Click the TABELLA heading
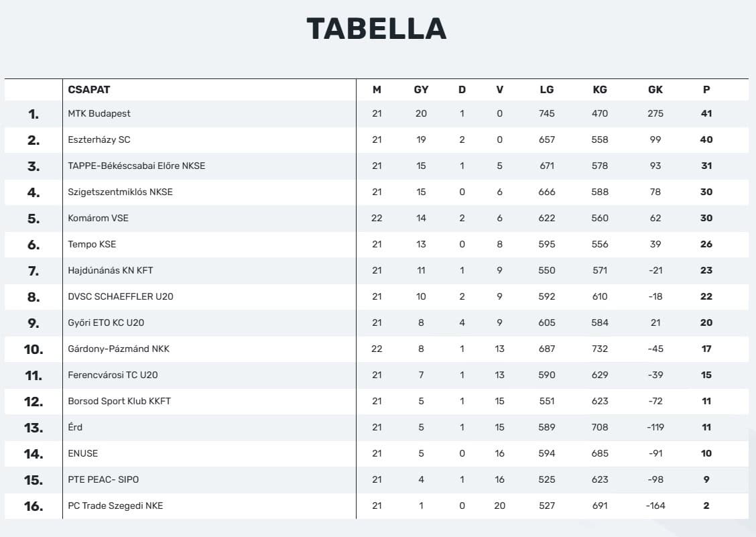 coord(377,29)
